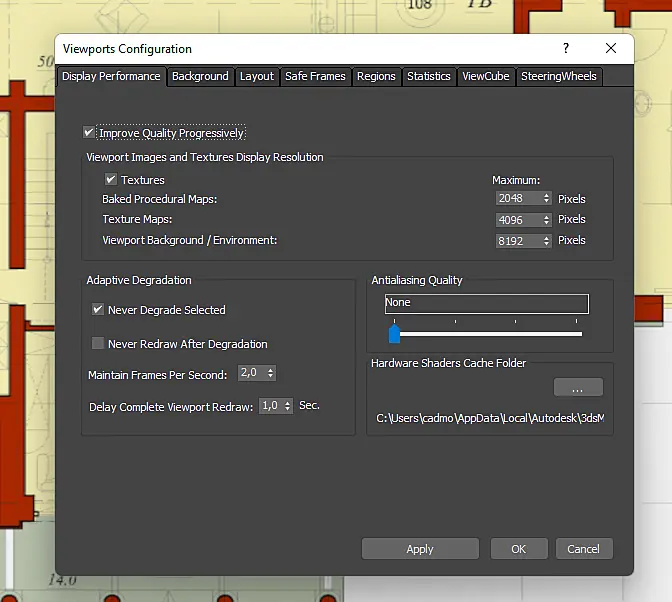Enable Never Redraw After Degradation
The width and height of the screenshot is (672, 602).
[98, 343]
